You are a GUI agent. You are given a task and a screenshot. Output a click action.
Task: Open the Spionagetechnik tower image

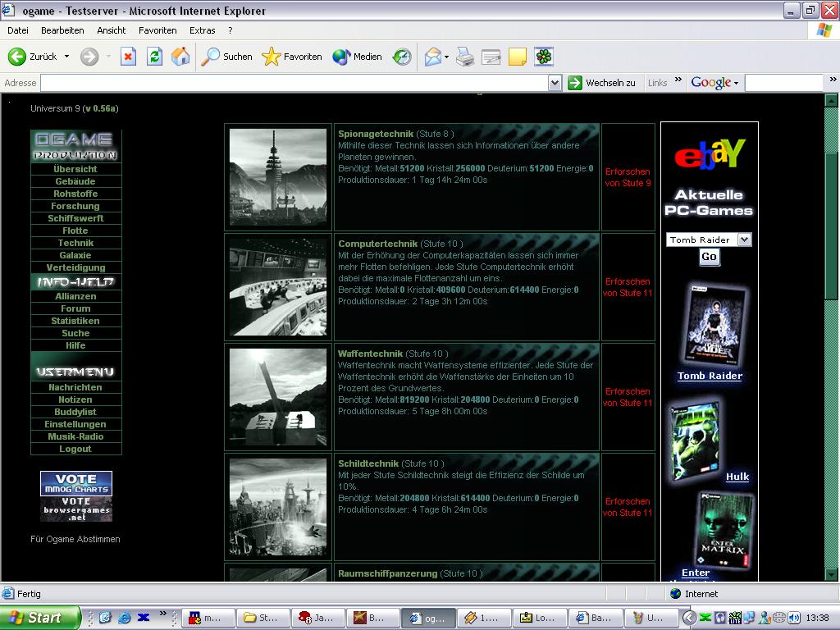tap(278, 177)
